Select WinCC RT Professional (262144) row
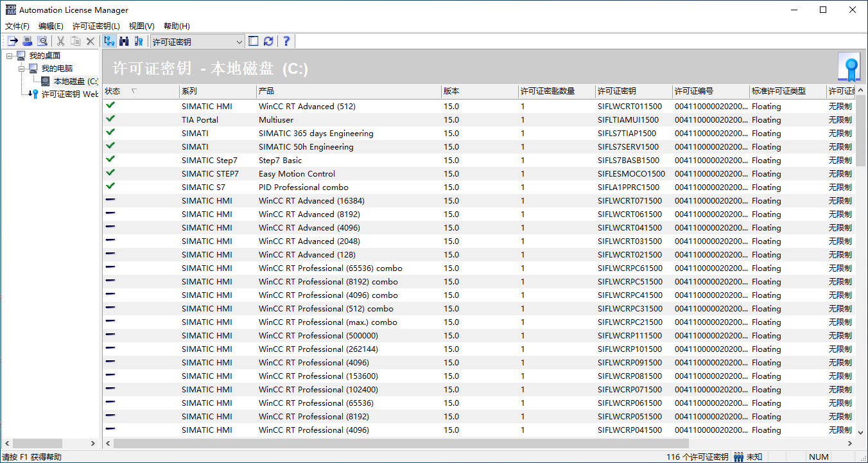Image resolution: width=868 pixels, height=463 pixels. [479, 349]
